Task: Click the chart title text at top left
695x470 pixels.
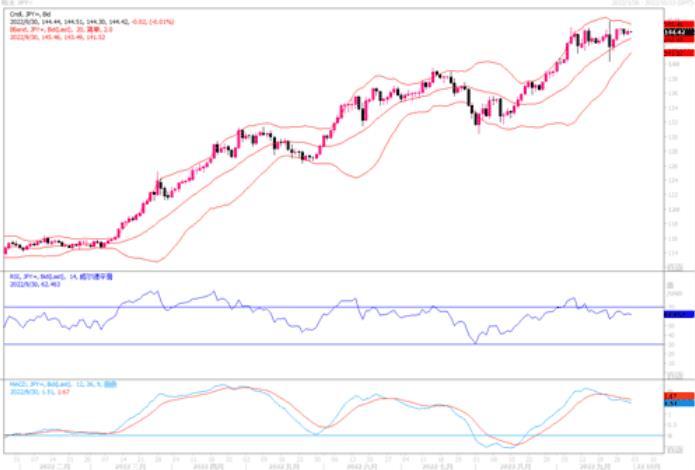Action: pyautogui.click(x=15, y=3)
